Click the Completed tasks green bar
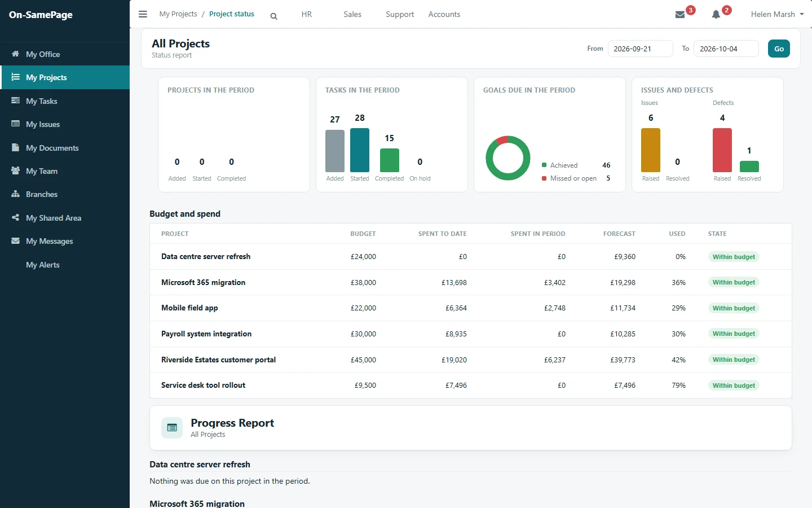The width and height of the screenshot is (812, 508). click(390, 160)
